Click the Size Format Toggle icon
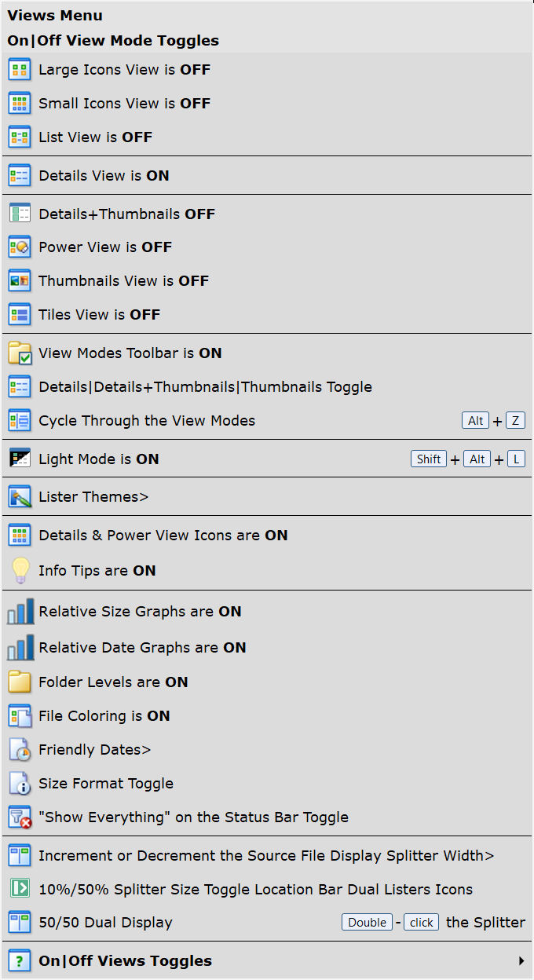This screenshot has width=534, height=980. [x=20, y=783]
